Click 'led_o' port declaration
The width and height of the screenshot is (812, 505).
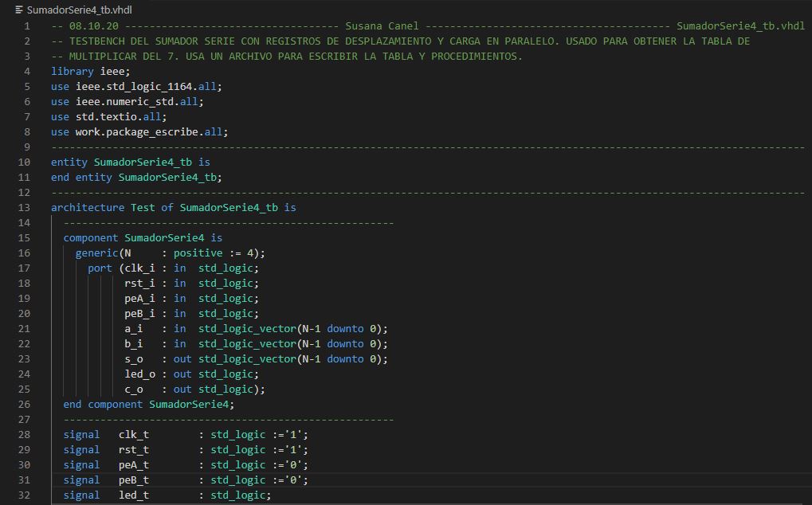pos(139,374)
